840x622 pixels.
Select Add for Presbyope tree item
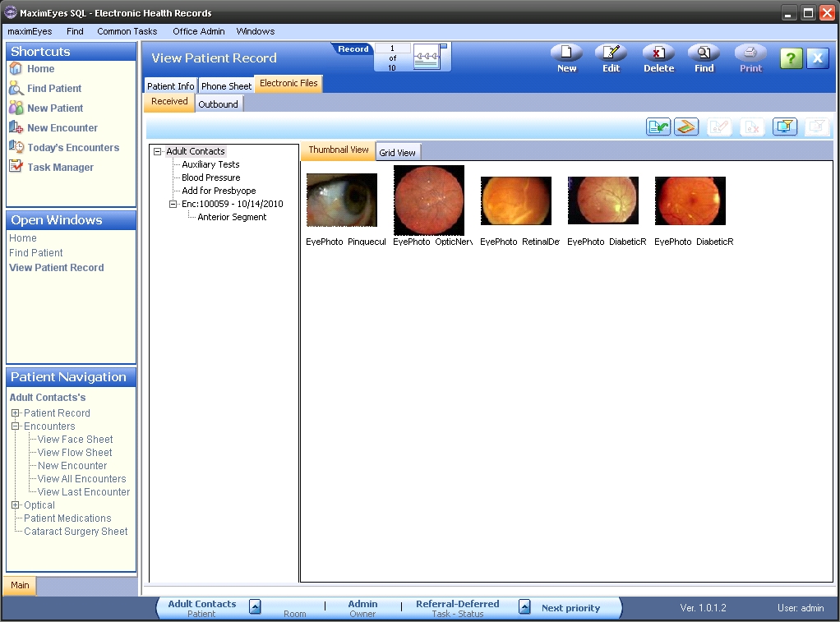tap(219, 191)
